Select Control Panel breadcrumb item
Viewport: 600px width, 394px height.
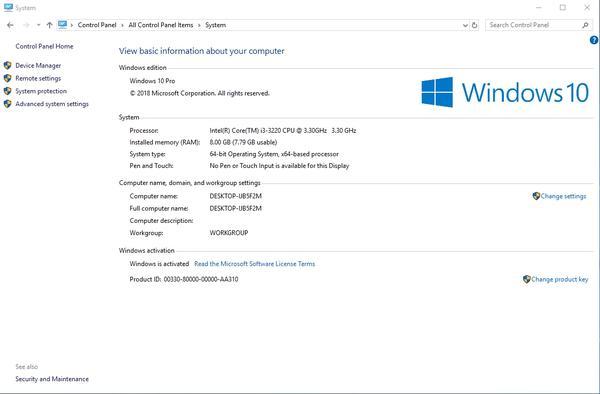tap(97, 25)
